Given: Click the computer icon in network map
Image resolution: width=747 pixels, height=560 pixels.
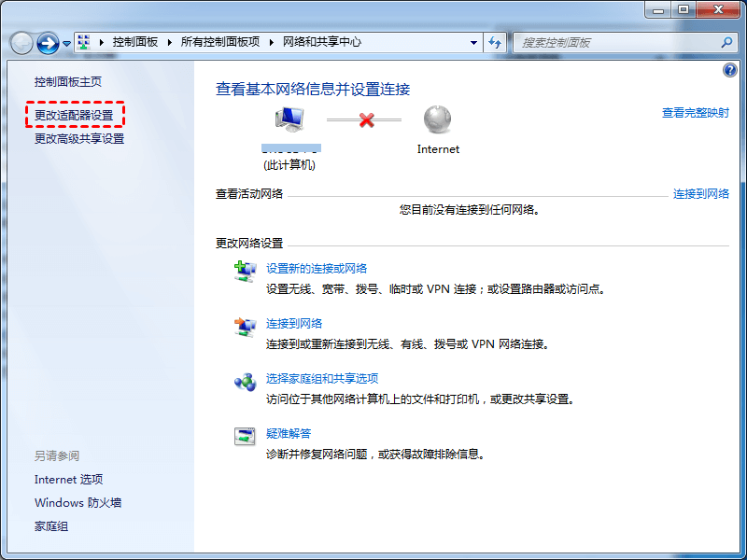Looking at the screenshot, I should tap(289, 119).
